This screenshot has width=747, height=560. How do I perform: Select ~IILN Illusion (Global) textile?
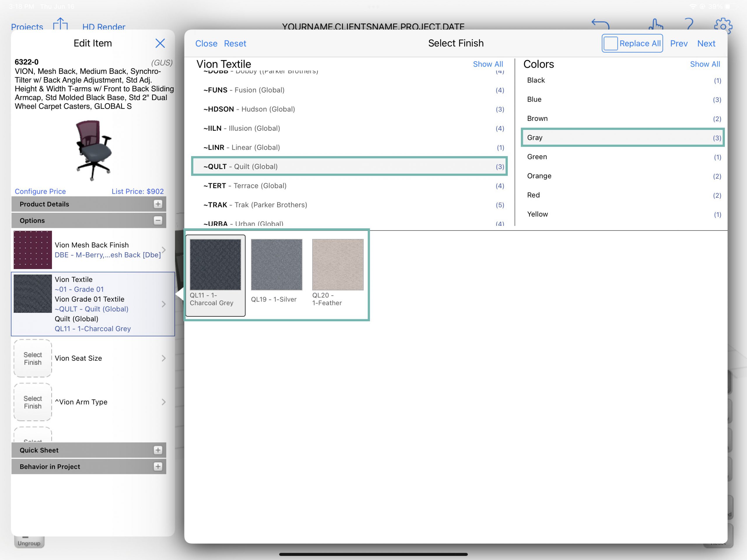coord(349,128)
